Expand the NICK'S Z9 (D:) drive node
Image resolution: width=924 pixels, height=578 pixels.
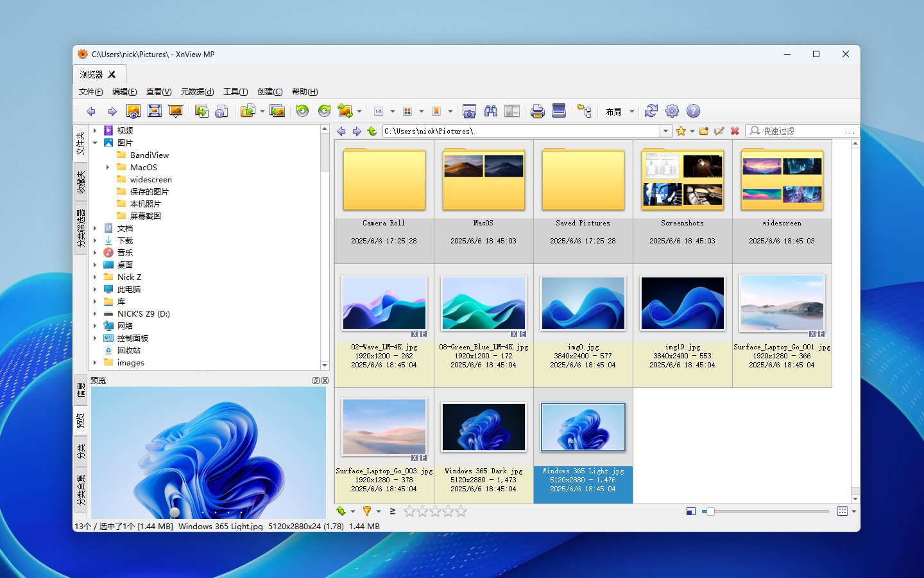pos(95,313)
